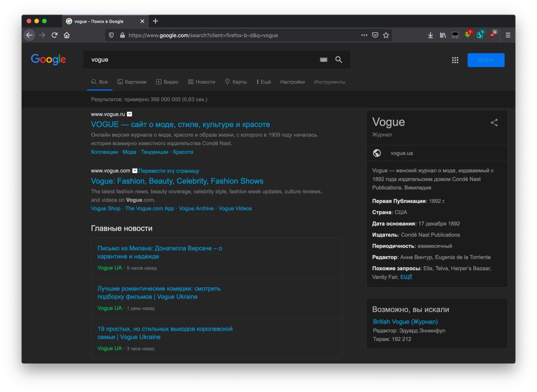Click the green download extension with red badge
This screenshot has height=392, width=537.
click(x=468, y=35)
